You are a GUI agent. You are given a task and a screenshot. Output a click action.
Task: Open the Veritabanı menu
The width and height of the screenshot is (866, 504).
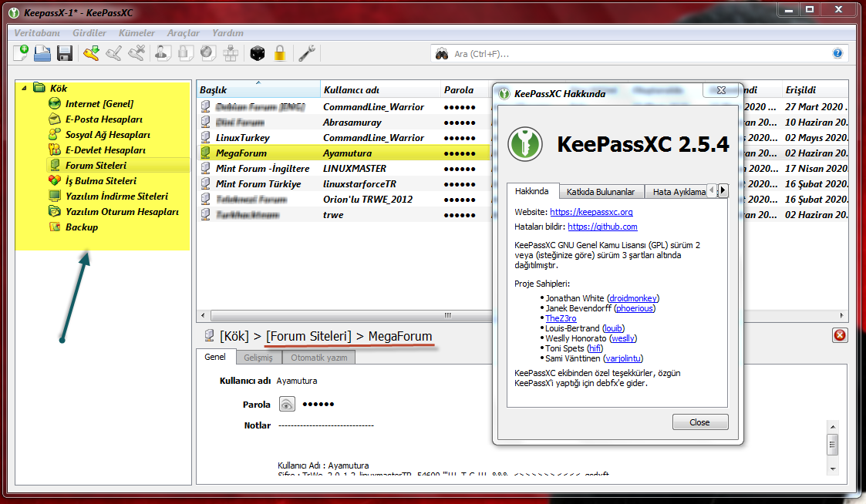(x=37, y=33)
